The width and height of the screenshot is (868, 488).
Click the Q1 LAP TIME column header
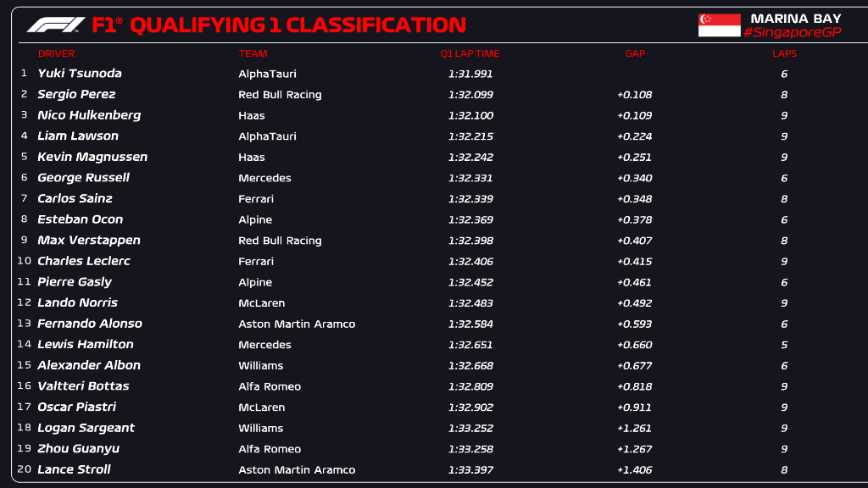[x=470, y=53]
